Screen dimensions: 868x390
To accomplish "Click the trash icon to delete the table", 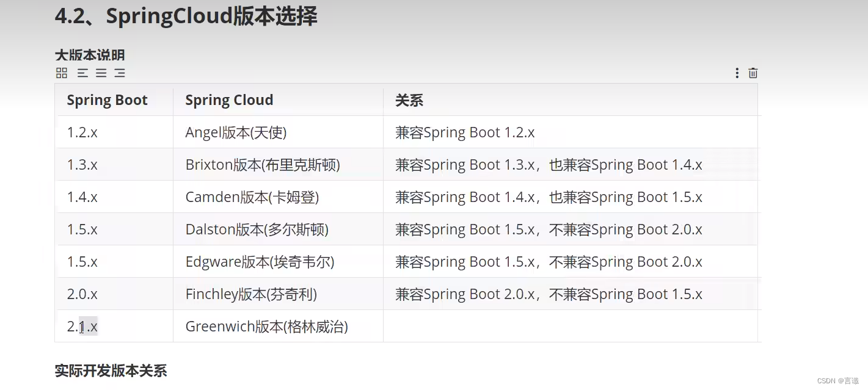I will (x=753, y=73).
